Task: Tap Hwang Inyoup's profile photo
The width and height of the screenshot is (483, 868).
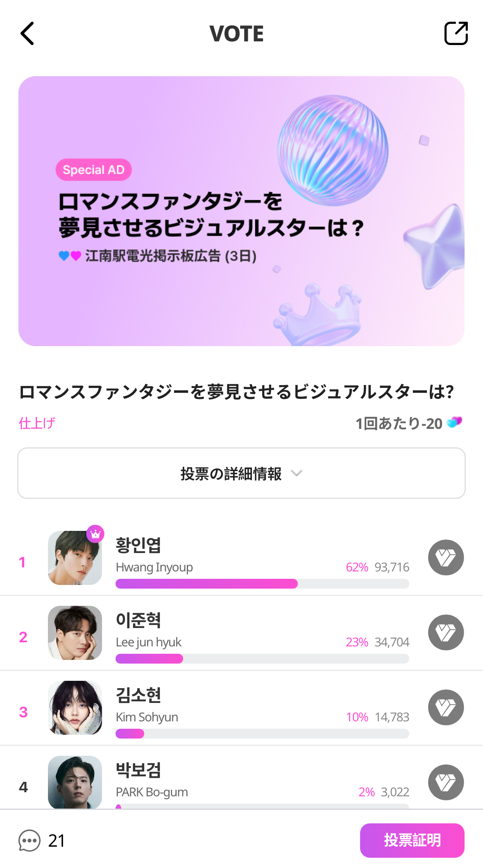Action: [x=75, y=558]
